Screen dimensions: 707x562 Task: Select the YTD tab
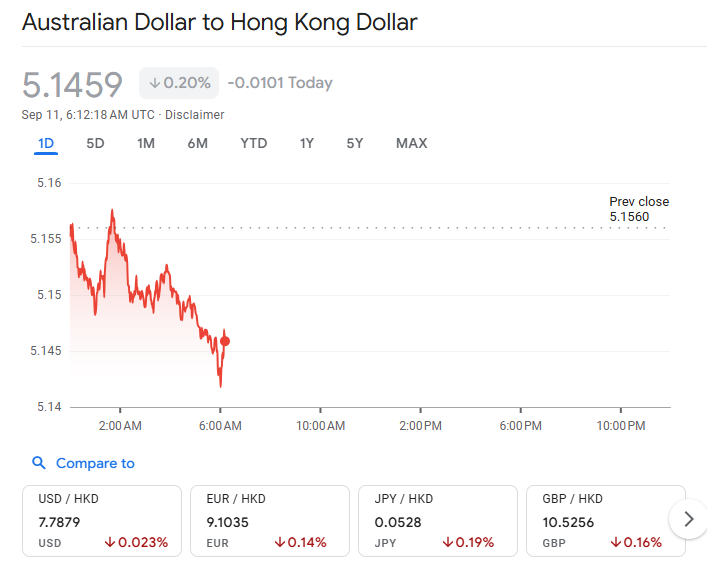[254, 143]
